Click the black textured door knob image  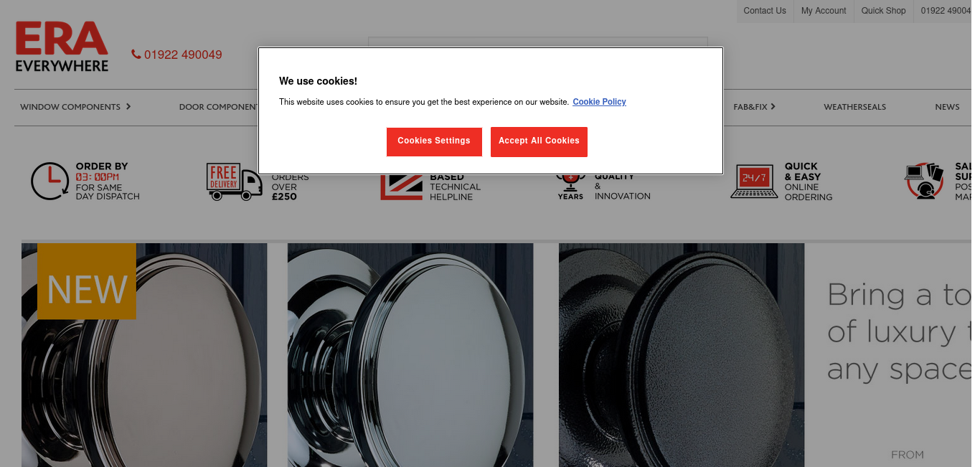tap(682, 355)
